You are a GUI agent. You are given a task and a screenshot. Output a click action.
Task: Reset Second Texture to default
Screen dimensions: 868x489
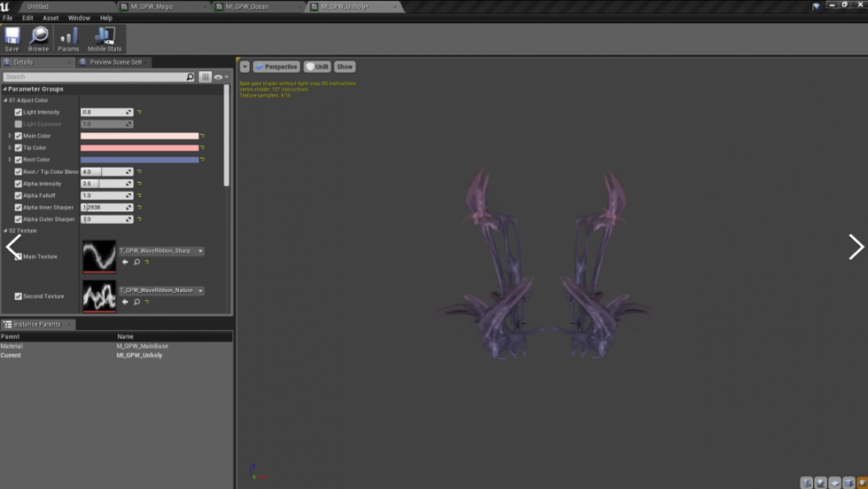click(147, 302)
